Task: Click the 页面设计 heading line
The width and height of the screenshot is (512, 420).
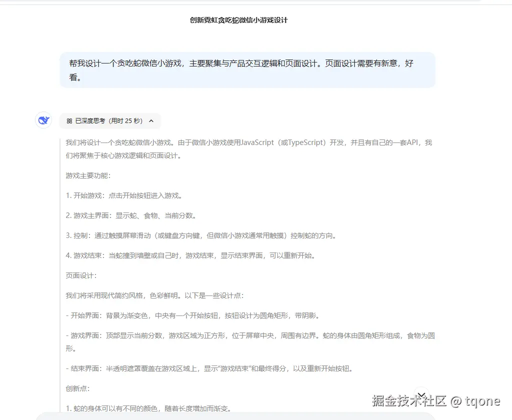Action: pos(81,275)
